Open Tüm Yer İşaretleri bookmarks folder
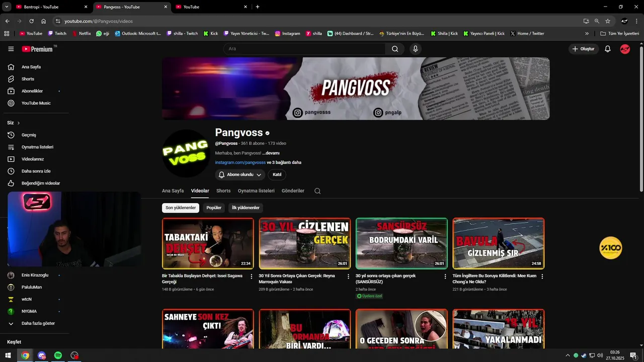 tap(619, 34)
